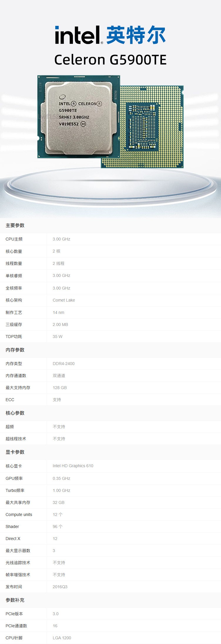Click the 14 nm process value
This screenshot has height=644, width=221.
pyautogui.click(x=58, y=312)
